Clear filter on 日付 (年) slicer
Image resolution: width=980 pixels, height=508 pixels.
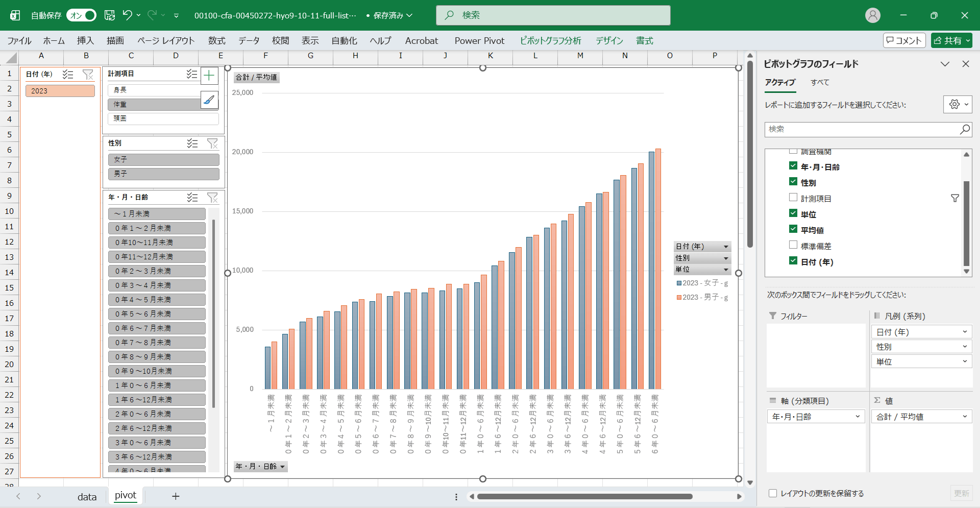(88, 75)
